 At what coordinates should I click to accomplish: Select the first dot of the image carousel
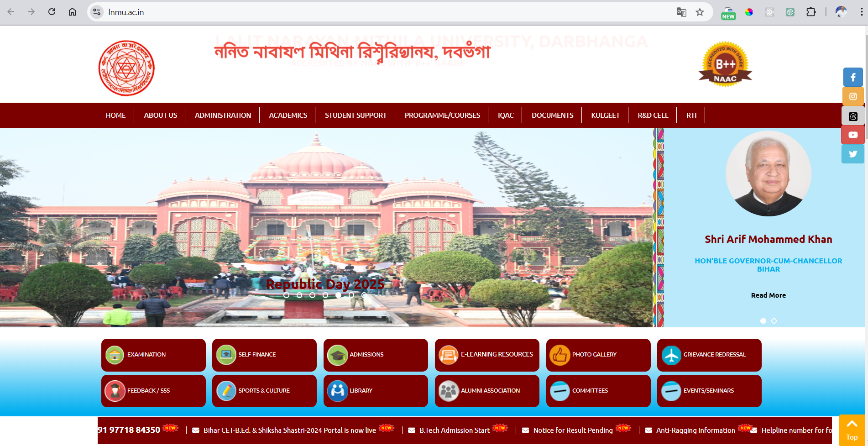point(286,295)
